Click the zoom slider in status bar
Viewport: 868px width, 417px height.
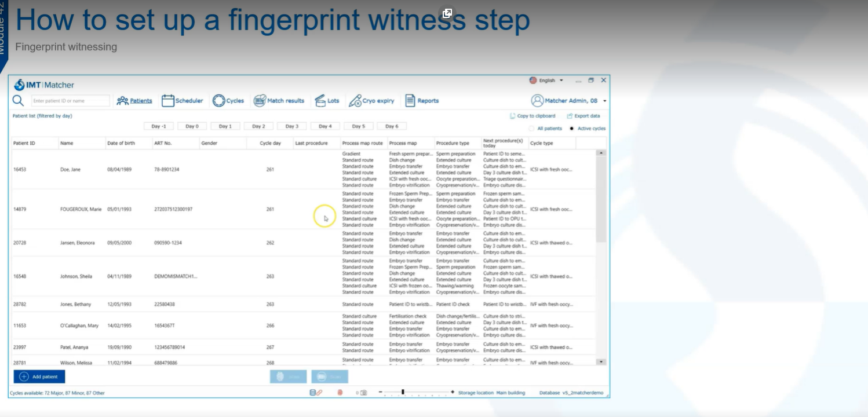pyautogui.click(x=403, y=392)
